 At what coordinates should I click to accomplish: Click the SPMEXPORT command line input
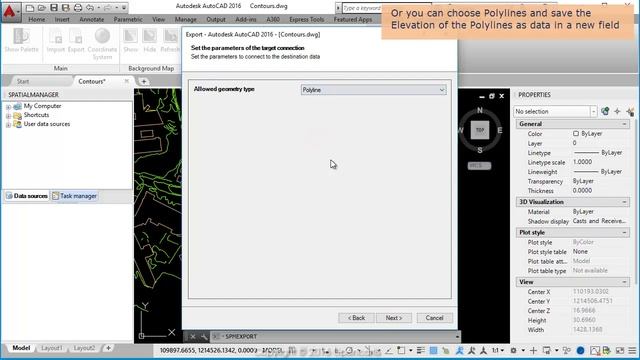pyautogui.click(x=335, y=336)
